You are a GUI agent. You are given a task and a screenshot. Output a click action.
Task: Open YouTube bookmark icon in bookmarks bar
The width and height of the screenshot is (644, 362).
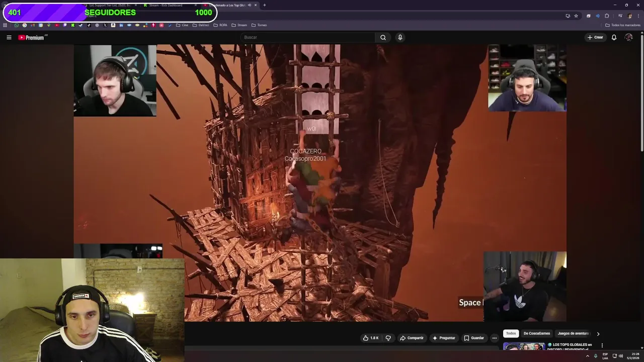56,25
